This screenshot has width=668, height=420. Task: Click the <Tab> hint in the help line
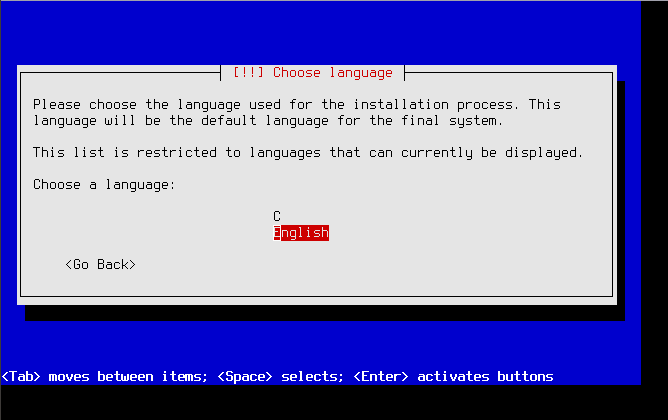[x=21, y=377]
